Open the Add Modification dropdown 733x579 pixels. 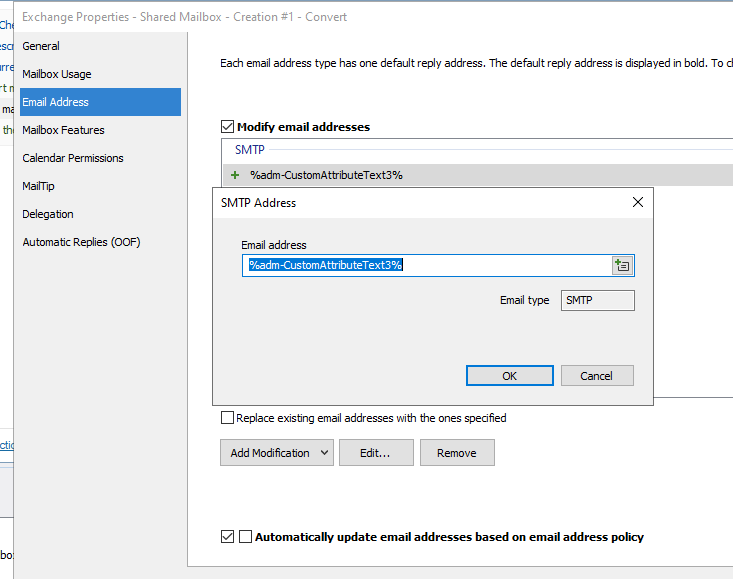(277, 452)
